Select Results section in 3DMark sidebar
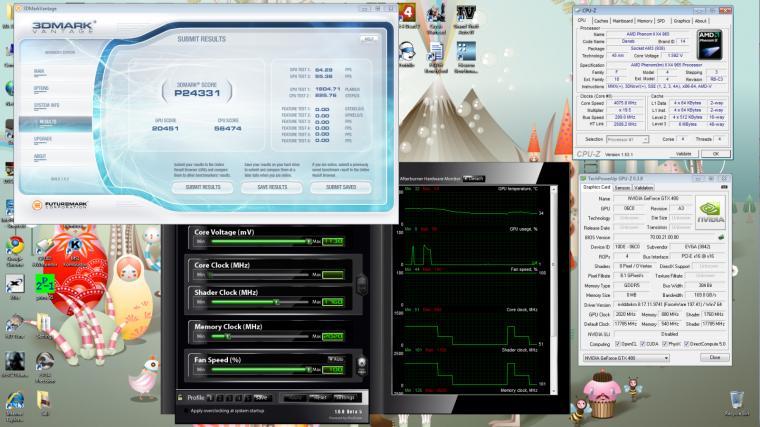 pyautogui.click(x=55, y=124)
